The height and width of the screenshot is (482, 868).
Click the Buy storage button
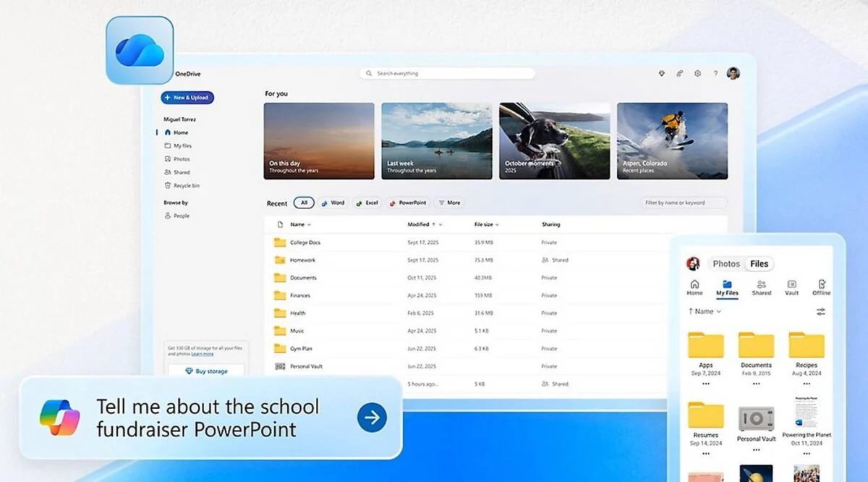[207, 371]
